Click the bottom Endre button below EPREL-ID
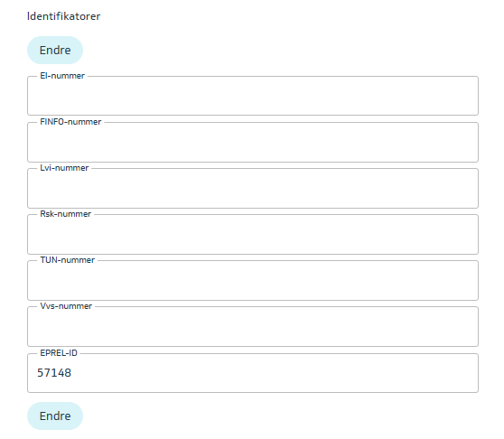Viewport: 504px width, 439px height. tap(55, 416)
